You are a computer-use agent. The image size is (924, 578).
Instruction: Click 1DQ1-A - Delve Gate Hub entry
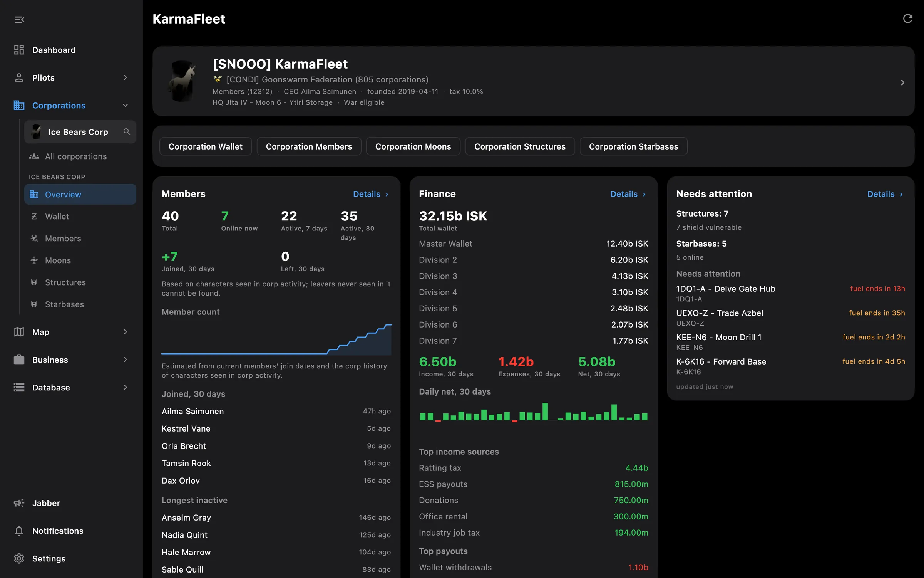pyautogui.click(x=790, y=293)
